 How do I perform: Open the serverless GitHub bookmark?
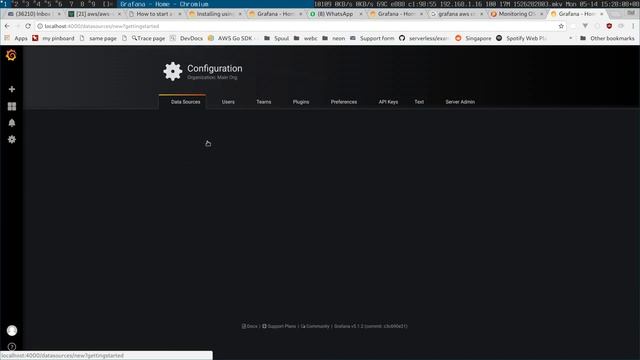(424, 38)
